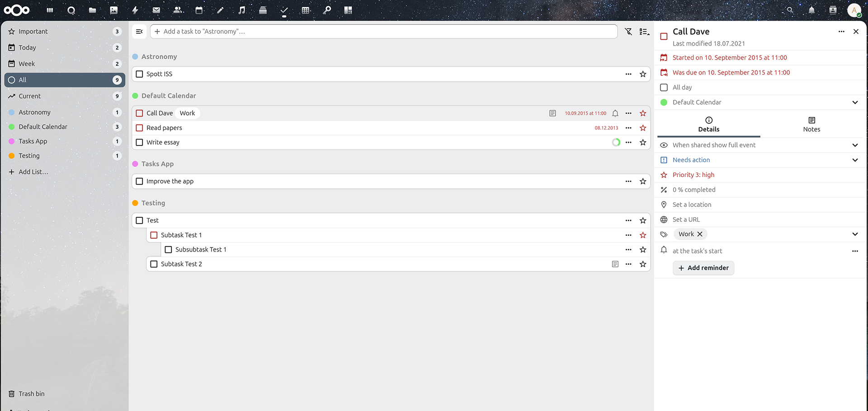The height and width of the screenshot is (411, 868).
Task: Open the Calendar app in top bar
Action: [199, 10]
